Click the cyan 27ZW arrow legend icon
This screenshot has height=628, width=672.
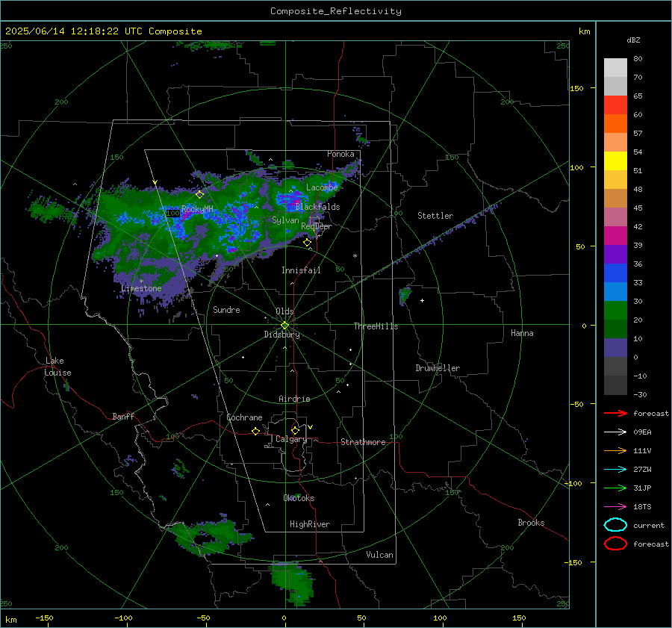coord(615,470)
